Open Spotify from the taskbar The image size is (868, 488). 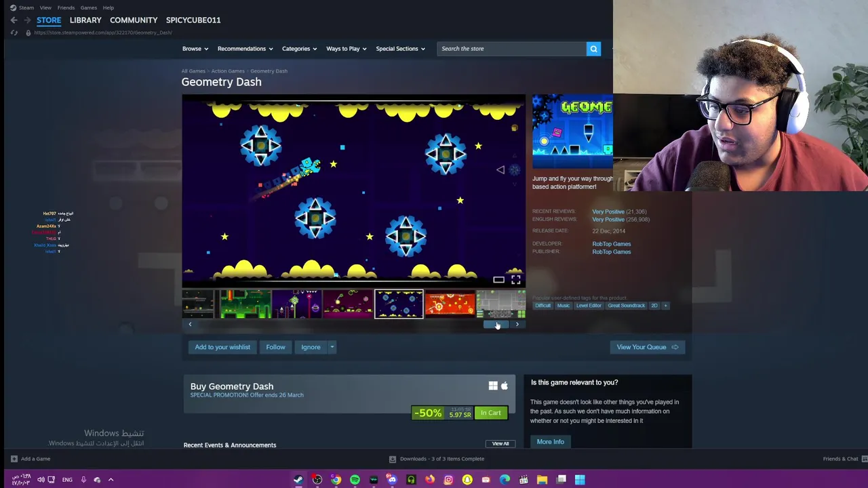click(355, 480)
